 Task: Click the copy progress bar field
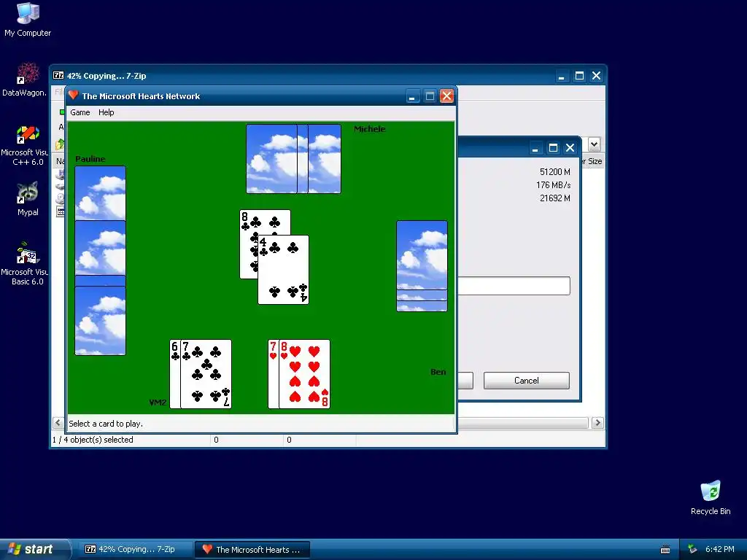(514, 286)
